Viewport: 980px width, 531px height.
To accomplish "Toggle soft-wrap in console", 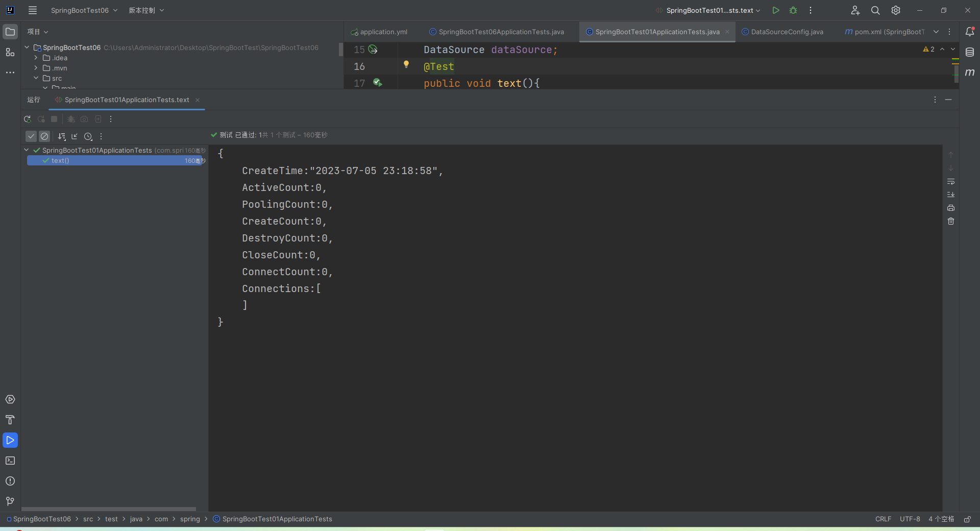I will [951, 181].
